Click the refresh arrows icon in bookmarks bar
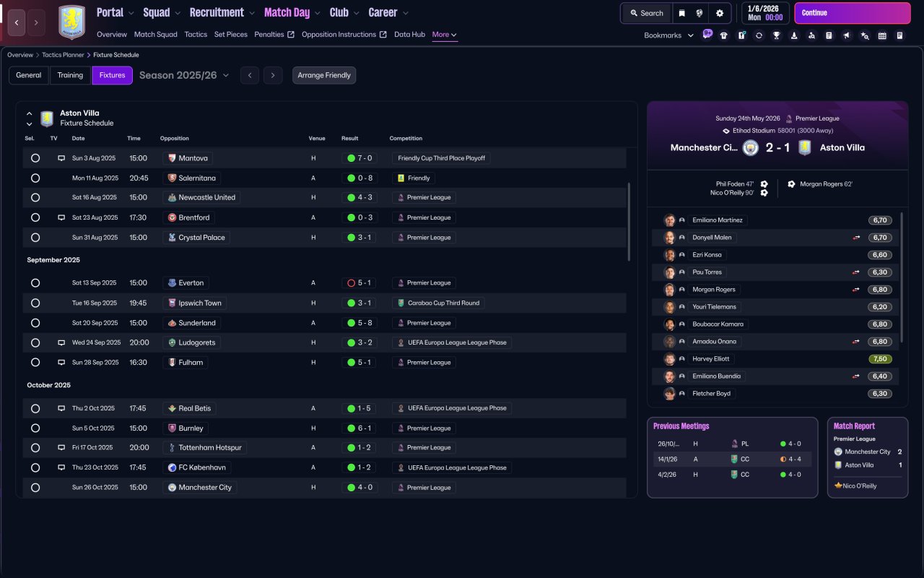This screenshot has height=578, width=924. coord(759,35)
